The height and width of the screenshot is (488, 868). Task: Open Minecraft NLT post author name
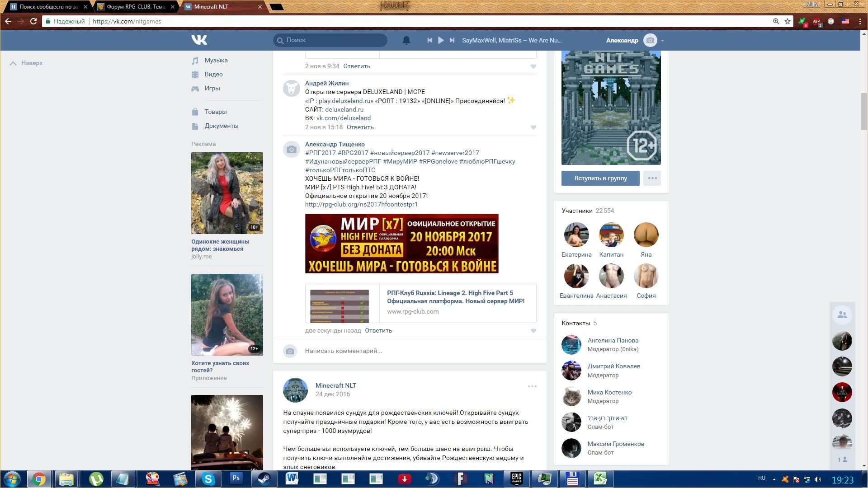[x=335, y=386]
